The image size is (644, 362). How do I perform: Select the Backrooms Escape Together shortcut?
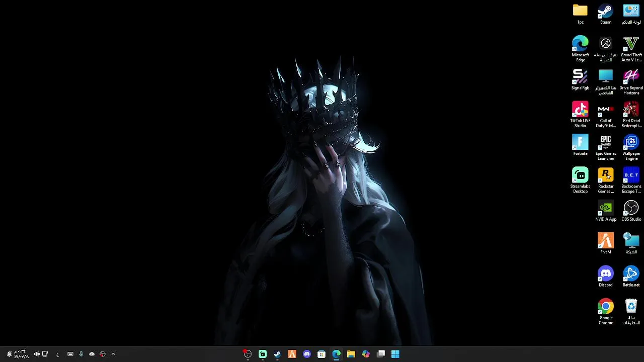coord(631,180)
